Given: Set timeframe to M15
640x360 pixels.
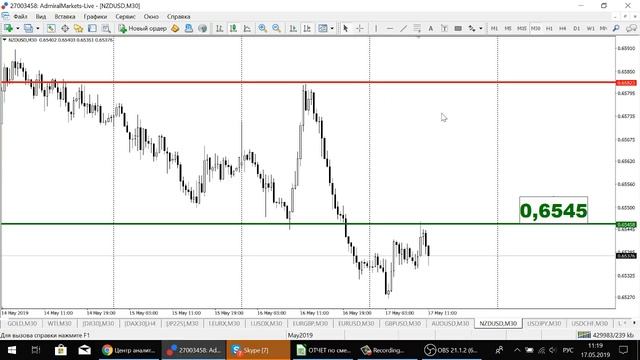Looking at the screenshot, I should 522,28.
